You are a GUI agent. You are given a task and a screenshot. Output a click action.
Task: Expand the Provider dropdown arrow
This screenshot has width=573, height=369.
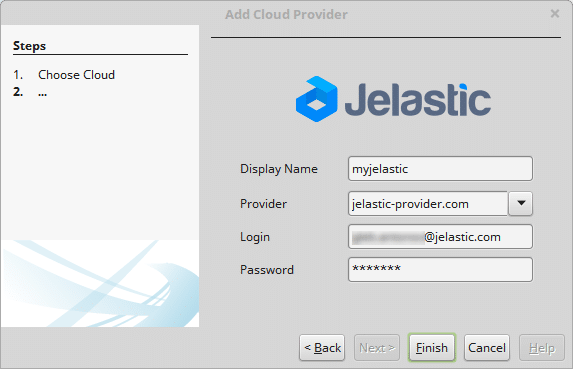(x=521, y=203)
